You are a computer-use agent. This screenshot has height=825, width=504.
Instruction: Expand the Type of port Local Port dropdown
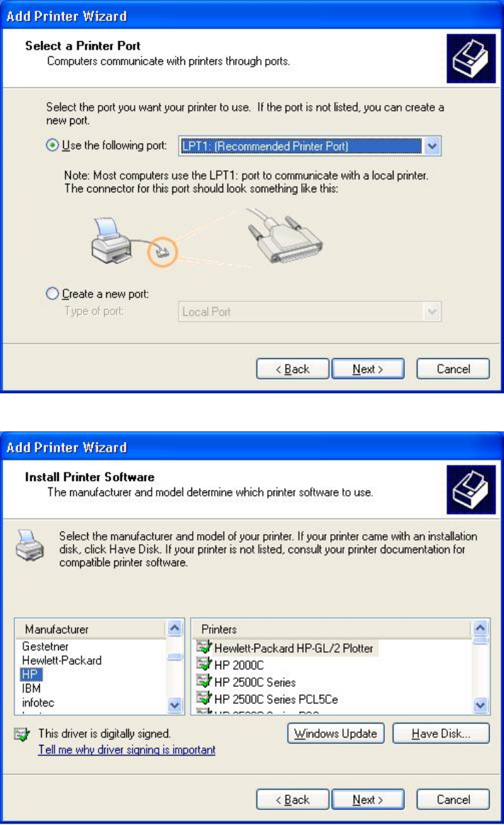click(432, 311)
